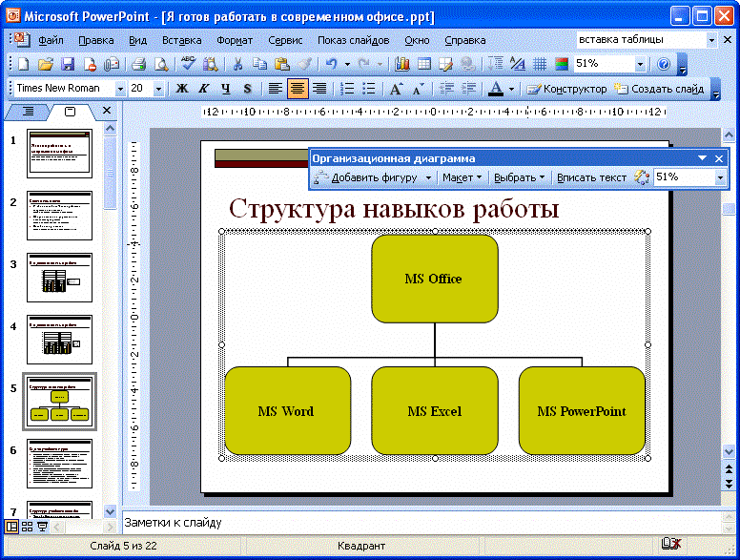This screenshot has height=560, width=740.
Task: Toggle Italic (К) formatting
Action: (x=204, y=89)
